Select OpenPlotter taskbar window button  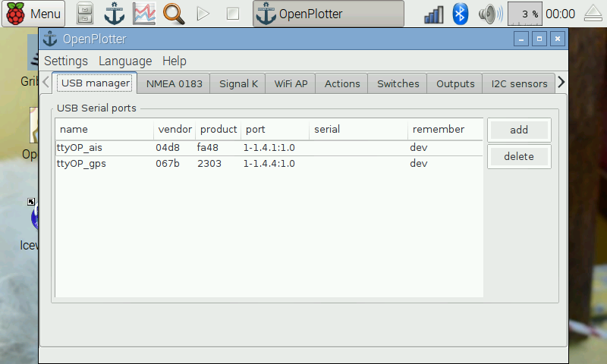click(x=329, y=14)
